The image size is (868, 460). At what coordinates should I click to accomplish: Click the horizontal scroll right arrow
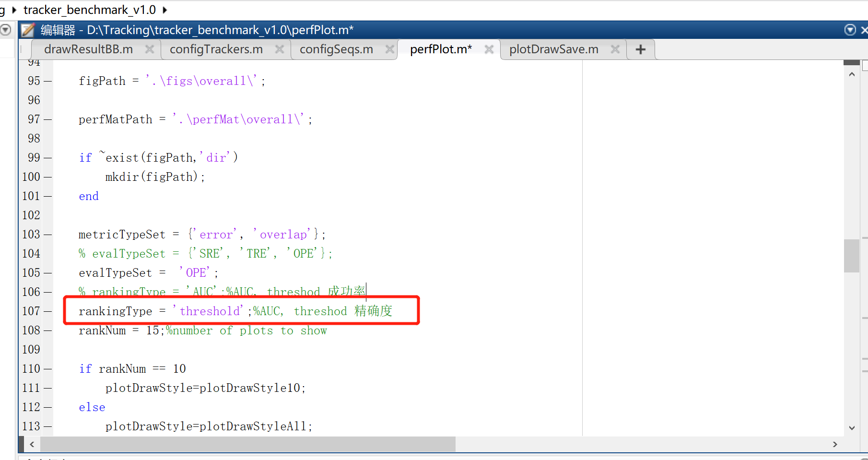(x=835, y=444)
